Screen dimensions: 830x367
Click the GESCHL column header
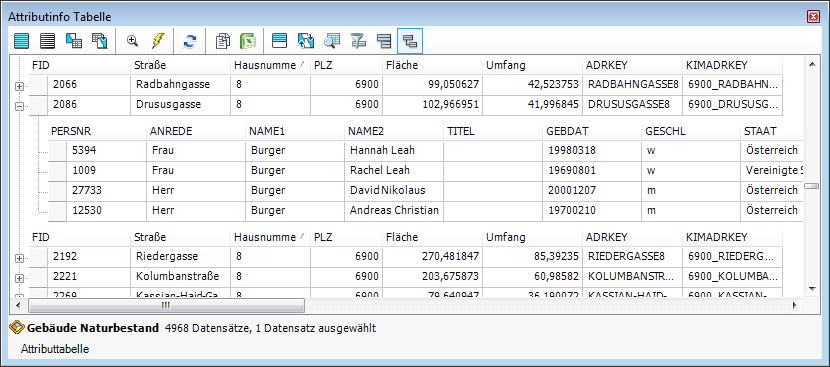coord(692,131)
